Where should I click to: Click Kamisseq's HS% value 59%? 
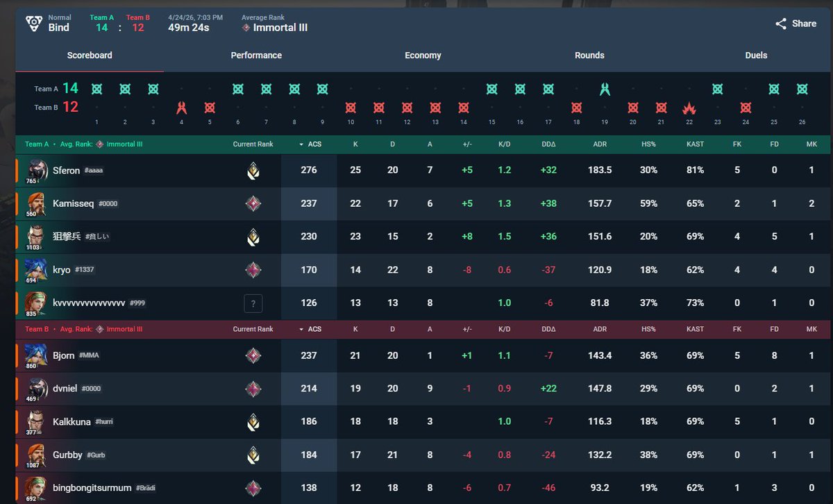pos(650,203)
